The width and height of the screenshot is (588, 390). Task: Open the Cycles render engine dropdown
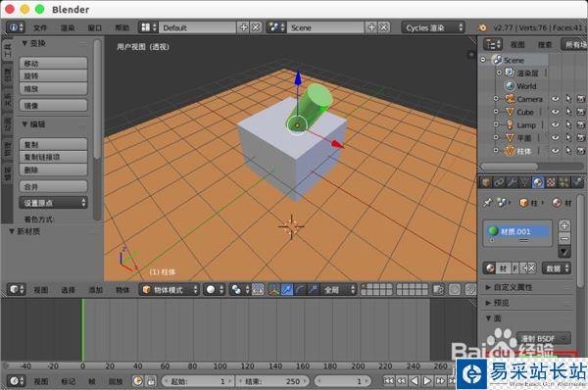[433, 27]
